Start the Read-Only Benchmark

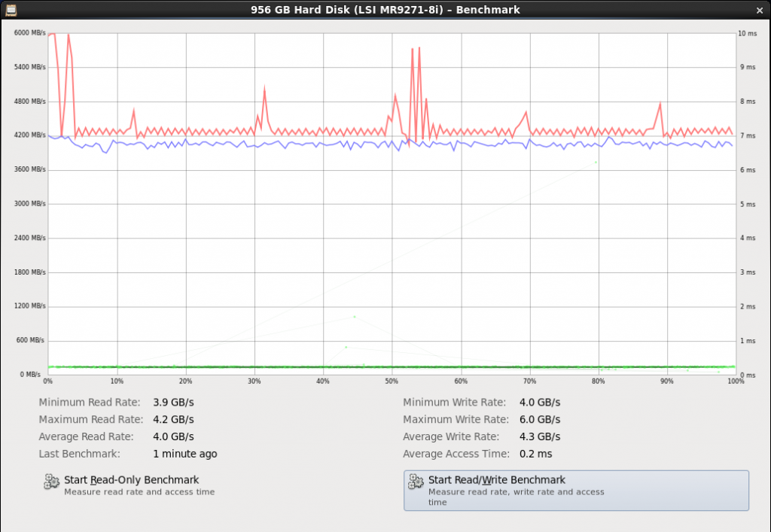[x=131, y=480]
